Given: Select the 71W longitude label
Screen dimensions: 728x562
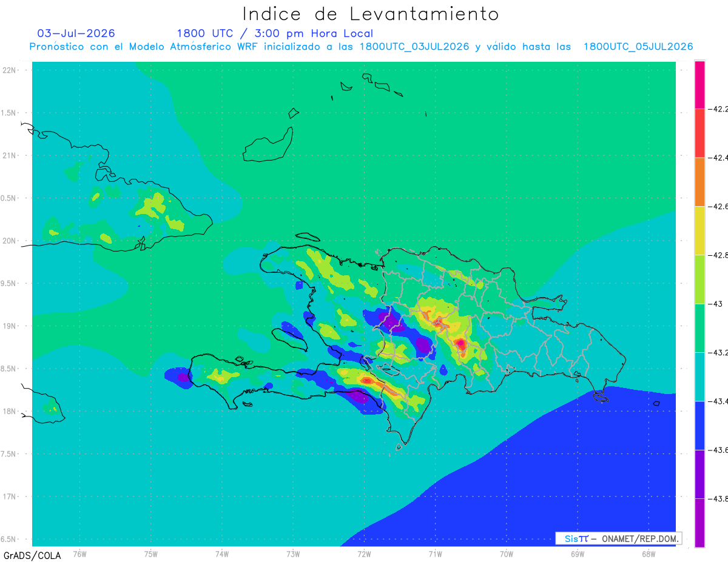Looking at the screenshot, I should tap(435, 554).
